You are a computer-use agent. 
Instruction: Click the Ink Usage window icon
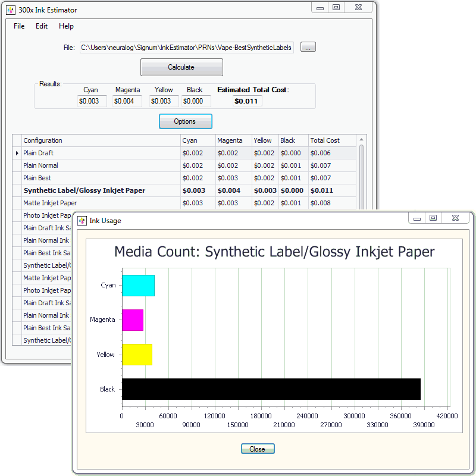click(82, 221)
